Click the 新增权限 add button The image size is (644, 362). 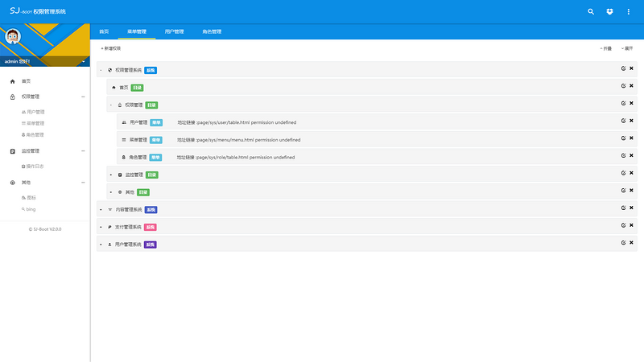click(111, 48)
